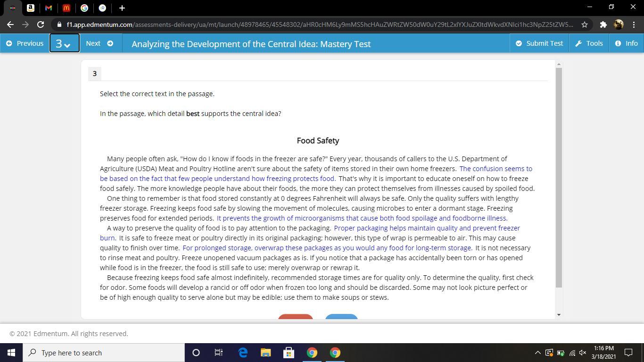Click the scrollbar up arrow
The width and height of the screenshot is (644, 362).
tap(559, 64)
